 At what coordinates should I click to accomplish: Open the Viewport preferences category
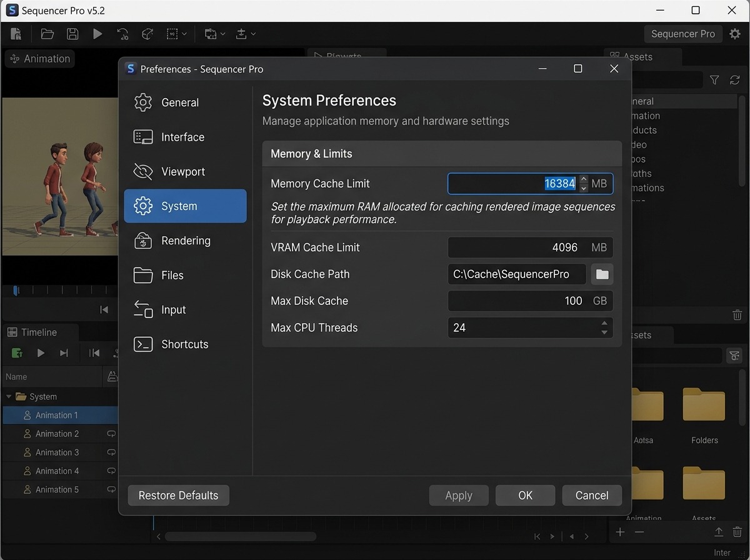pyautogui.click(x=186, y=171)
